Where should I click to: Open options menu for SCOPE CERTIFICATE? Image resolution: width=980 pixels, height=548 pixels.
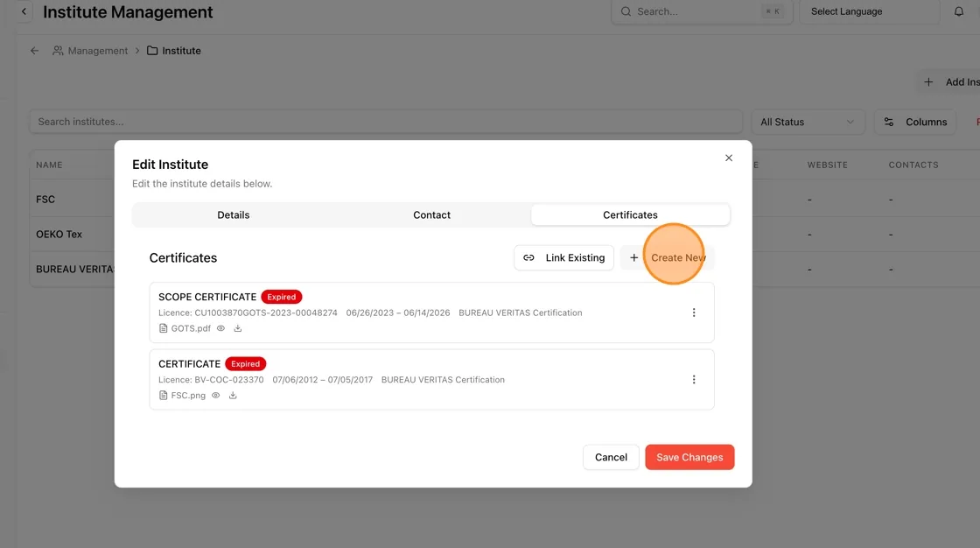pyautogui.click(x=693, y=313)
